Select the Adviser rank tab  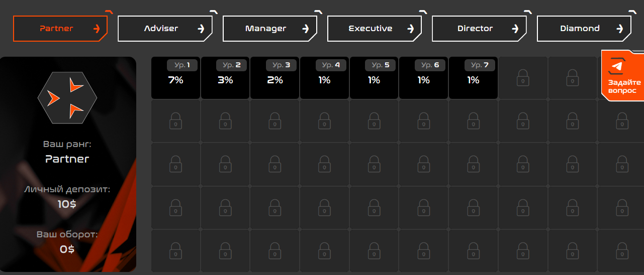point(165,29)
